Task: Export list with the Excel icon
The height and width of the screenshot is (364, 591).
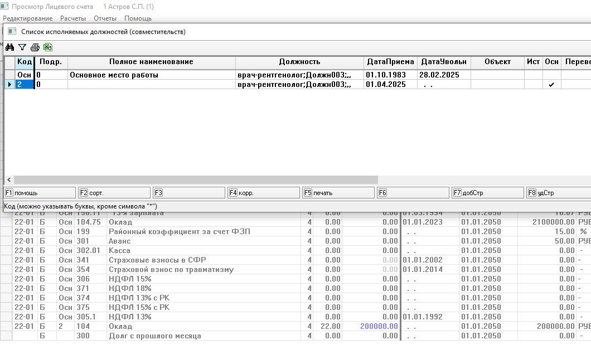Action: [x=47, y=47]
